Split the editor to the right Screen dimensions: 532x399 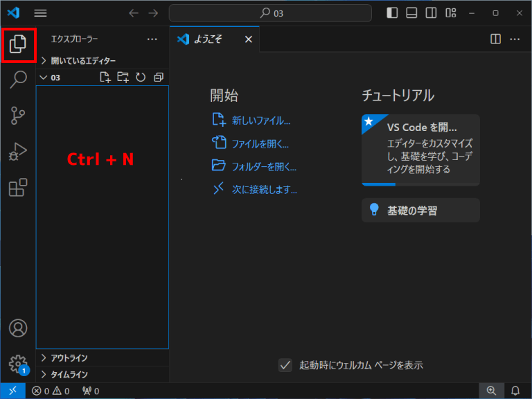(x=495, y=39)
